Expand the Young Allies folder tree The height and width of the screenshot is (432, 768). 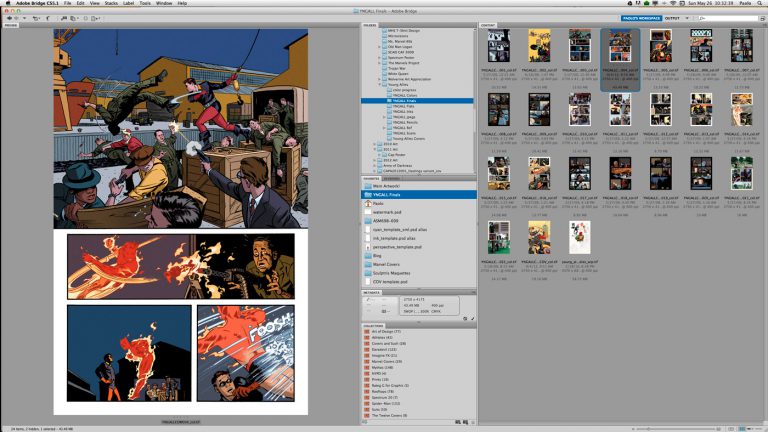381,85
